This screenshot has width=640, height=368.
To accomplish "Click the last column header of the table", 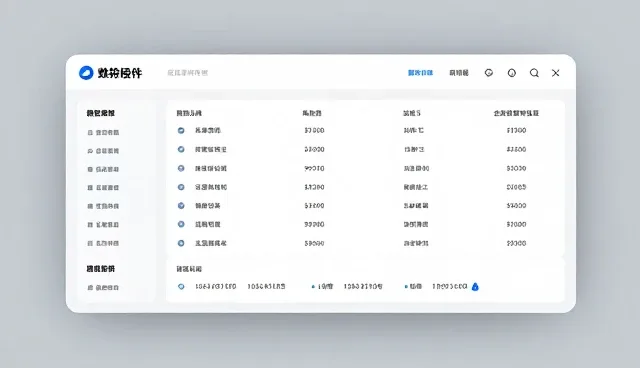I will pos(516,113).
